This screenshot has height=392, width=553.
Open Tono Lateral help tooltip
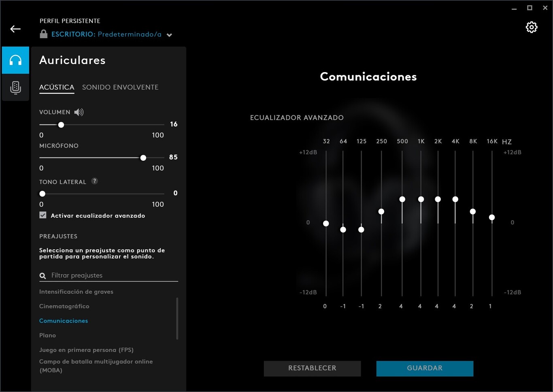click(x=95, y=181)
